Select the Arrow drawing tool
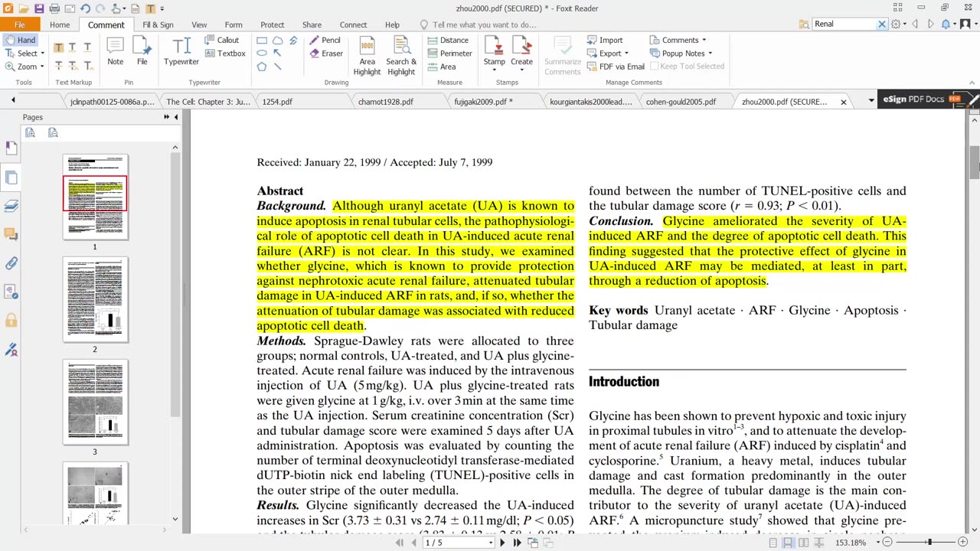This screenshot has height=551, width=980. 278,54
